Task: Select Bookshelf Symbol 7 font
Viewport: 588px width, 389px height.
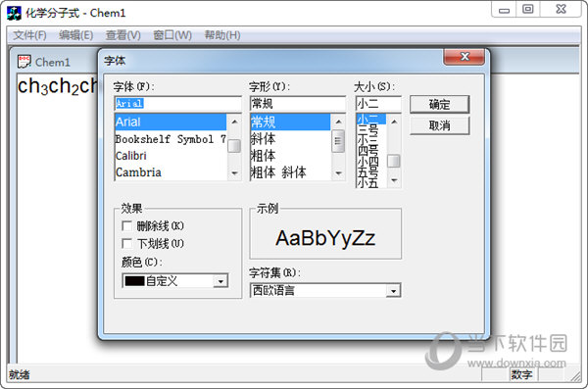Action: [171, 139]
